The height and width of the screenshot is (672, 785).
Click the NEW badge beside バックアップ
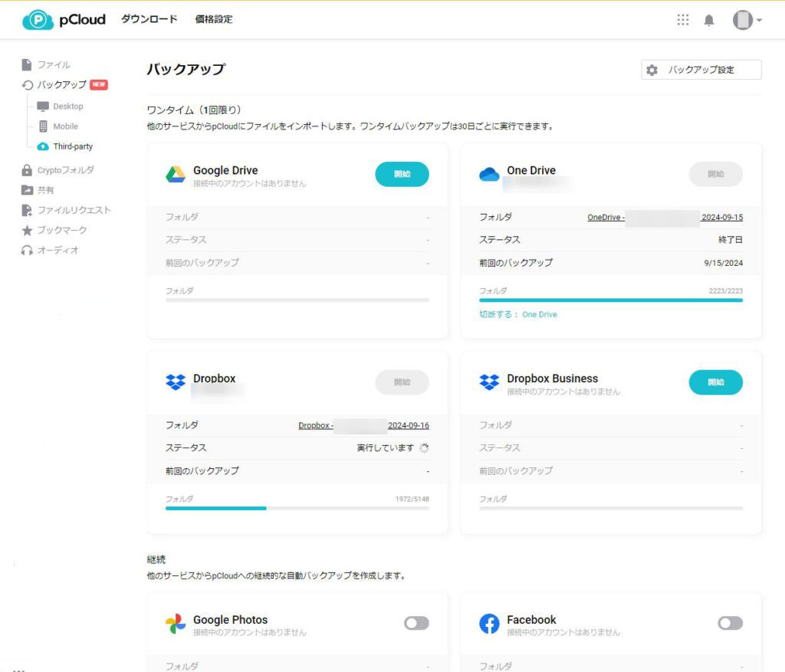(99, 84)
